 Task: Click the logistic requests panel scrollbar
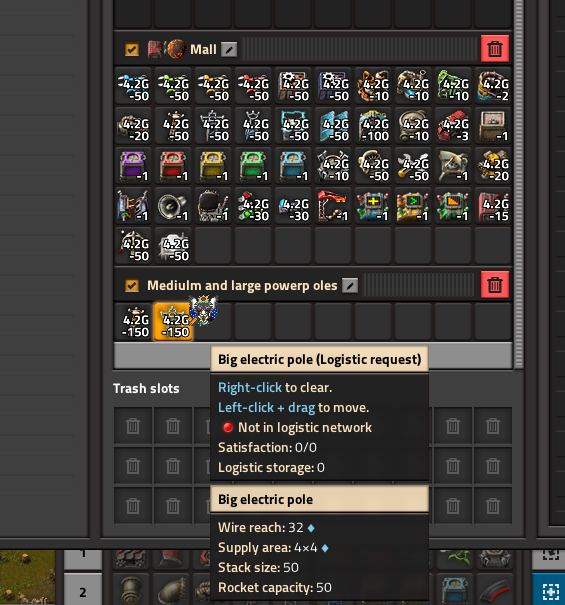(519, 185)
